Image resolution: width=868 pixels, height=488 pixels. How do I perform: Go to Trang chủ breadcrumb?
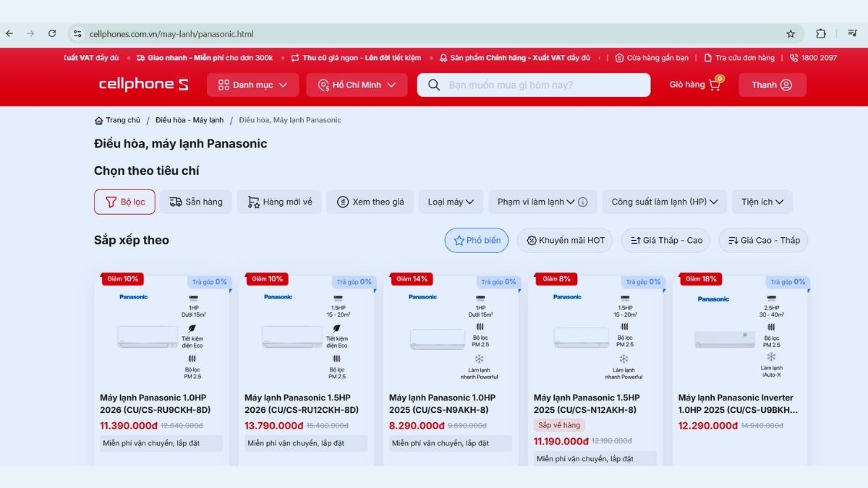point(117,120)
